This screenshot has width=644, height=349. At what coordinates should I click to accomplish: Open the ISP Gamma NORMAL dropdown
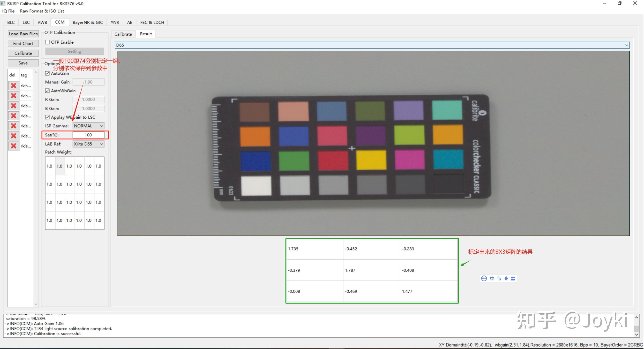click(88, 126)
